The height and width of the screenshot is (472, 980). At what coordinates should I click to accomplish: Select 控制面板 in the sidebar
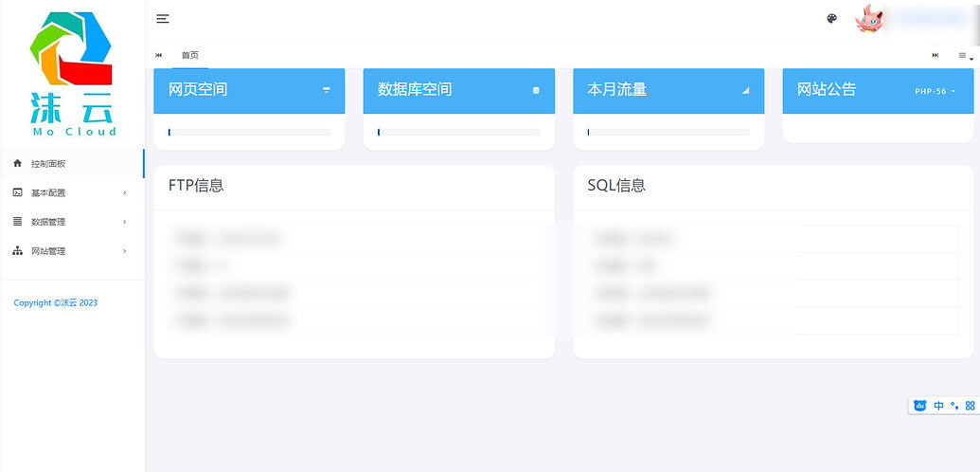point(73,163)
